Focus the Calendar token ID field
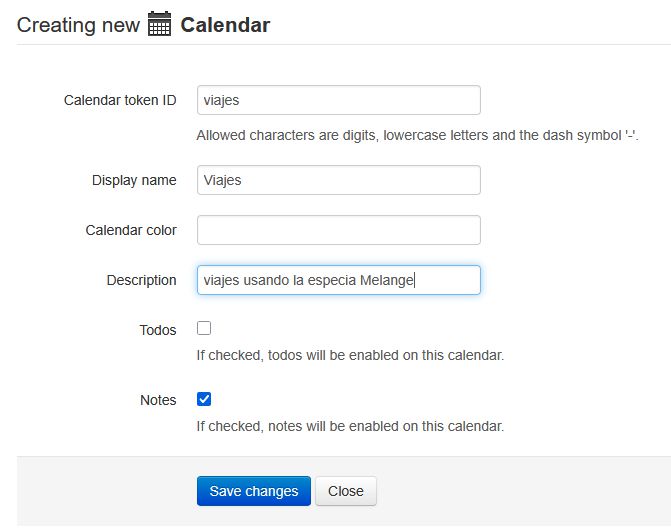The height and width of the screenshot is (532, 671). (338, 100)
